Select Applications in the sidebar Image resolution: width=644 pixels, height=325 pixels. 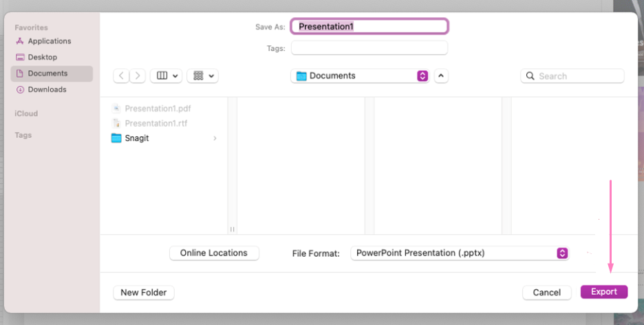(x=52, y=41)
